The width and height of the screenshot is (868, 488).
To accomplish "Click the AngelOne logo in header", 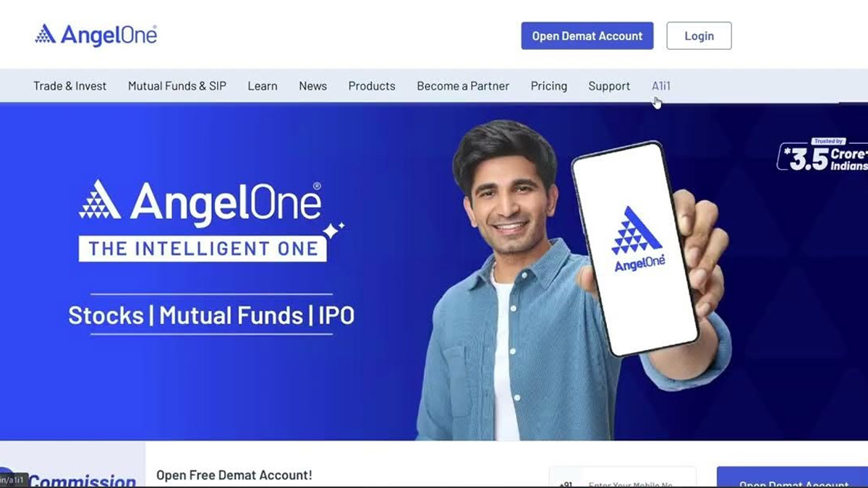I will coord(95,35).
